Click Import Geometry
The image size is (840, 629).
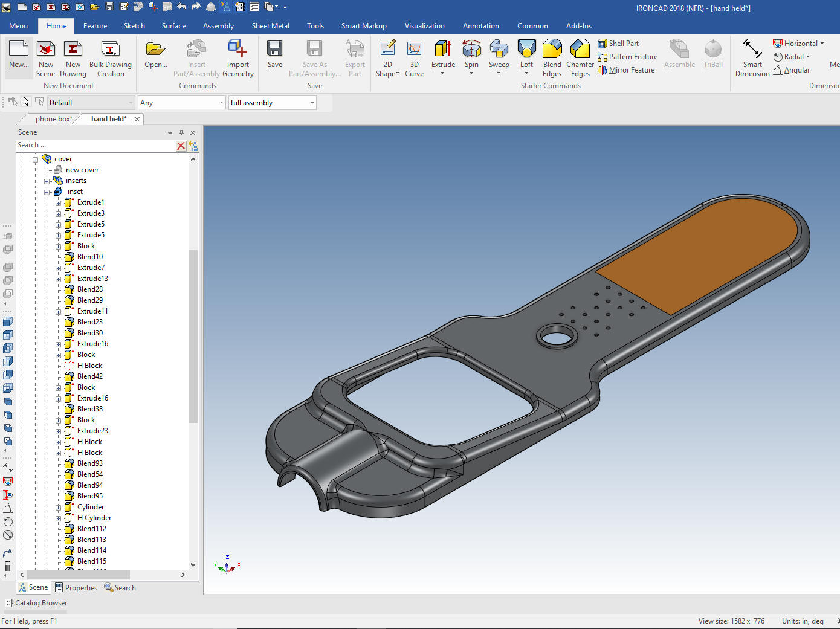[238, 59]
